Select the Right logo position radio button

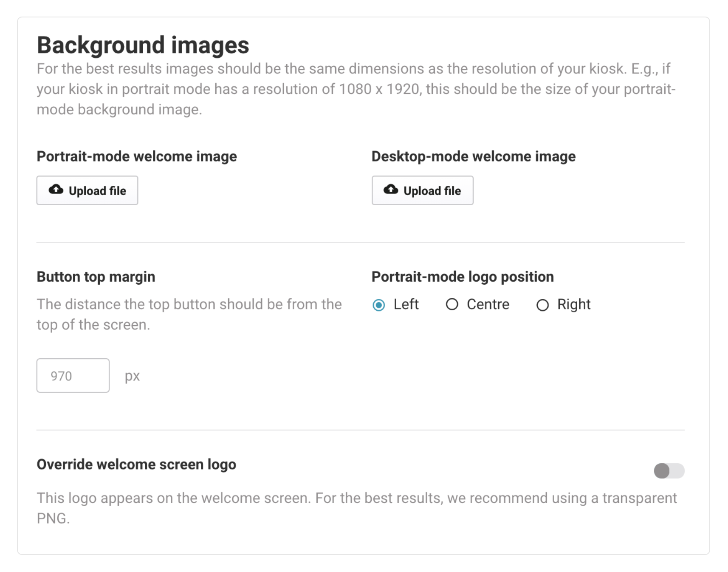pyautogui.click(x=542, y=305)
